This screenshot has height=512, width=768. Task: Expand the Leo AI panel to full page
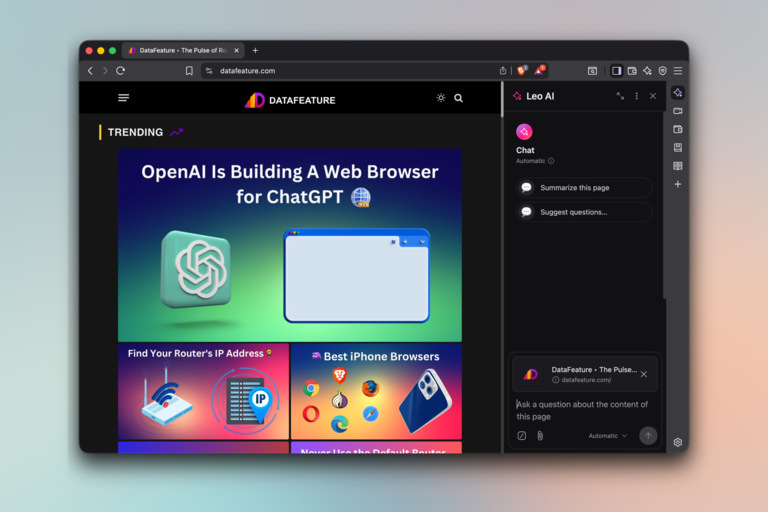pos(620,96)
